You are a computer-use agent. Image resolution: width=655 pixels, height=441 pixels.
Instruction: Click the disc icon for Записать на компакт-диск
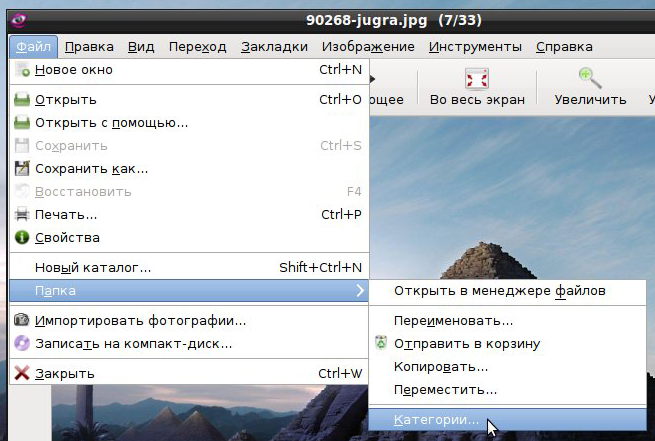pyautogui.click(x=22, y=343)
